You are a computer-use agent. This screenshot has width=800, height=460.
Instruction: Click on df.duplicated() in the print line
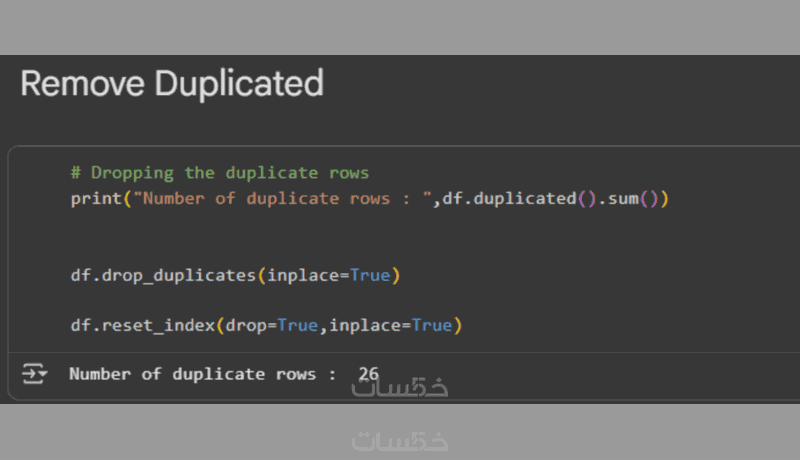[x=520, y=198]
